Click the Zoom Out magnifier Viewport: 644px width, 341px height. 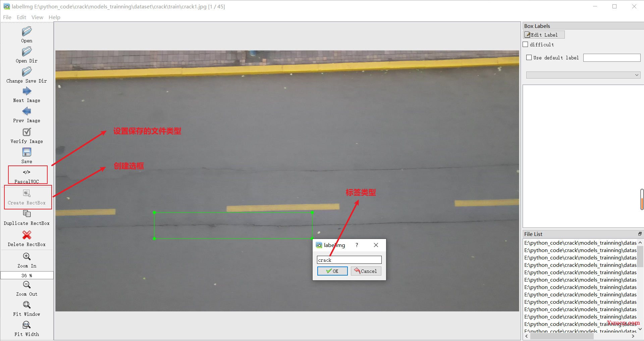27,285
